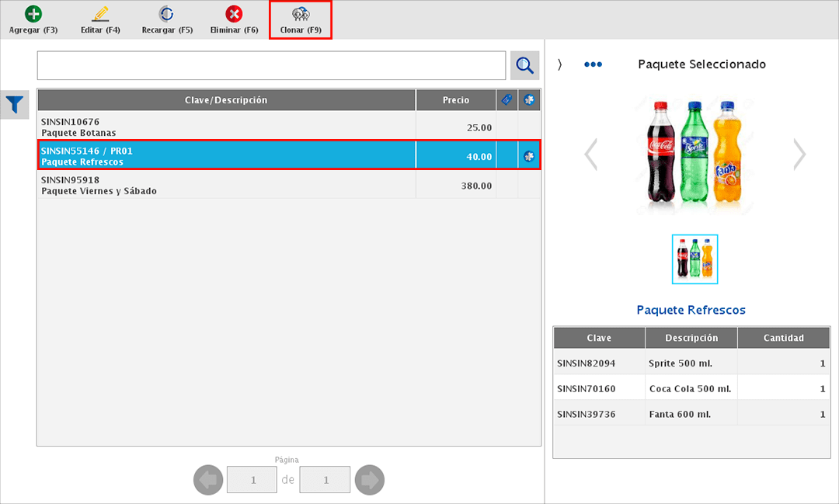This screenshot has width=839, height=504.
Task: Click the package search text field
Action: click(271, 66)
